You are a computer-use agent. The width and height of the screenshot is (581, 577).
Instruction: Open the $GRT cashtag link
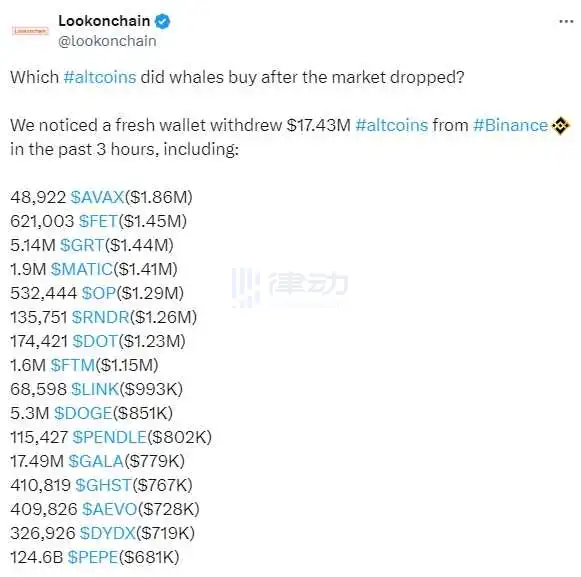click(x=82, y=245)
